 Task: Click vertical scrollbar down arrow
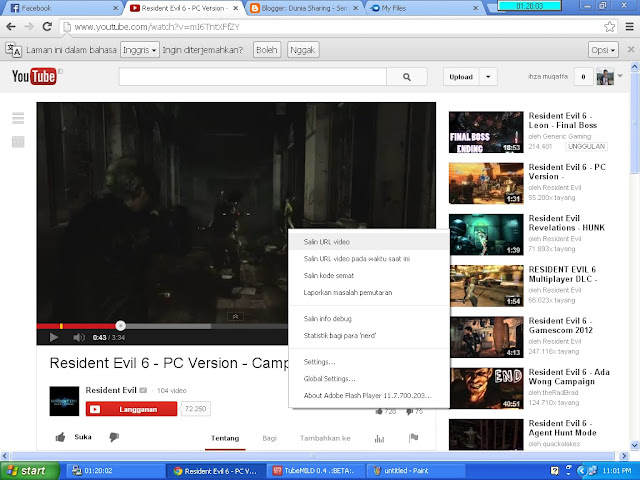[x=635, y=445]
